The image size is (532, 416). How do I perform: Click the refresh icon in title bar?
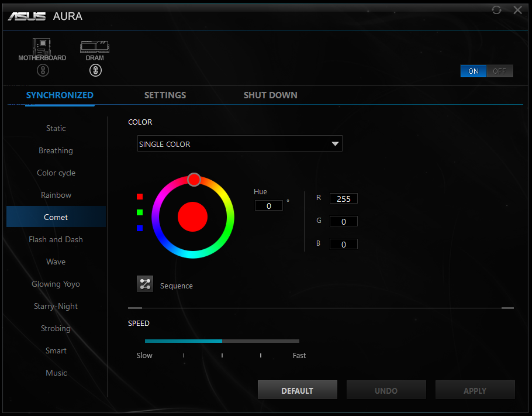click(x=496, y=10)
